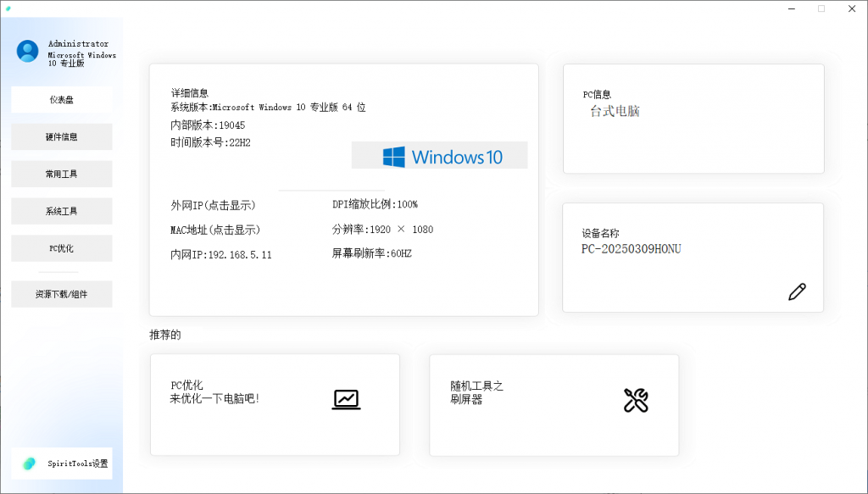Reveal the 外网IP by clicking its label
The width and height of the screenshot is (868, 494).
(x=213, y=205)
